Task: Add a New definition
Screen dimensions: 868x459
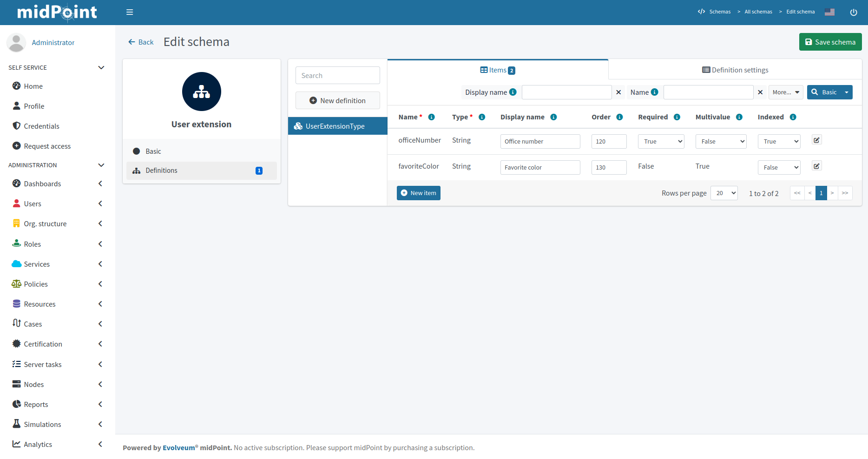Action: point(337,101)
